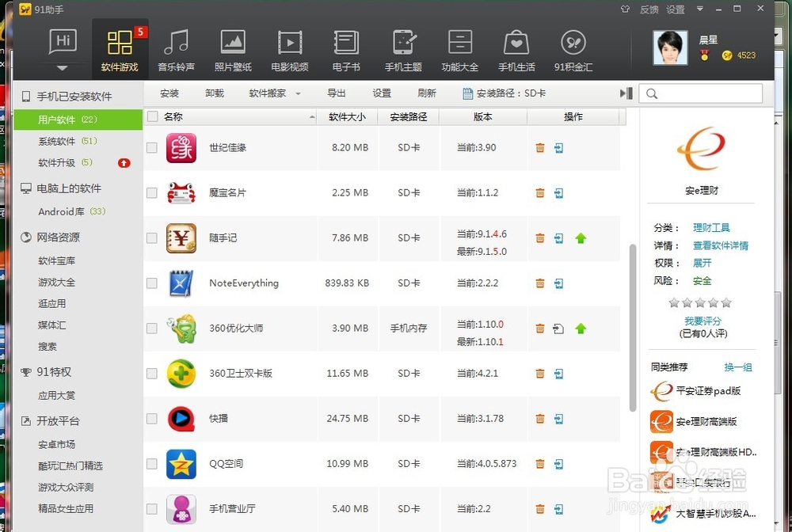792x532 pixels.
Task: Open the 电子书 ebook section
Action: point(346,50)
